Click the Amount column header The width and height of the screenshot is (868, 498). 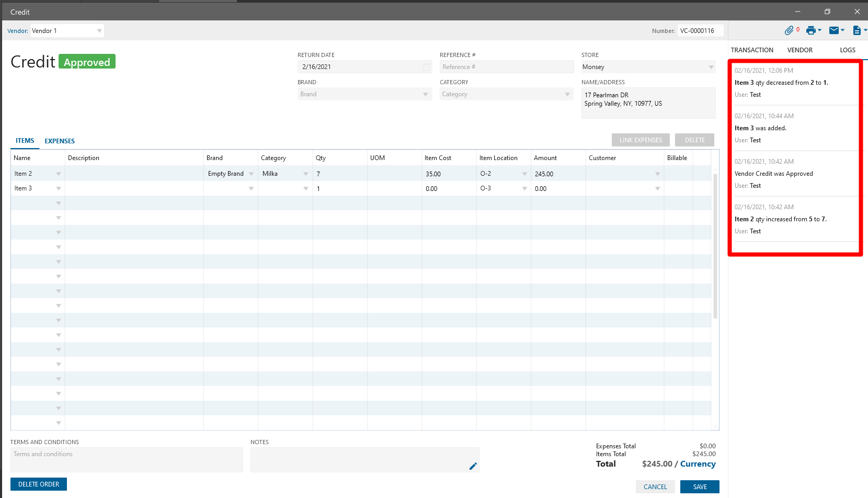pos(558,158)
